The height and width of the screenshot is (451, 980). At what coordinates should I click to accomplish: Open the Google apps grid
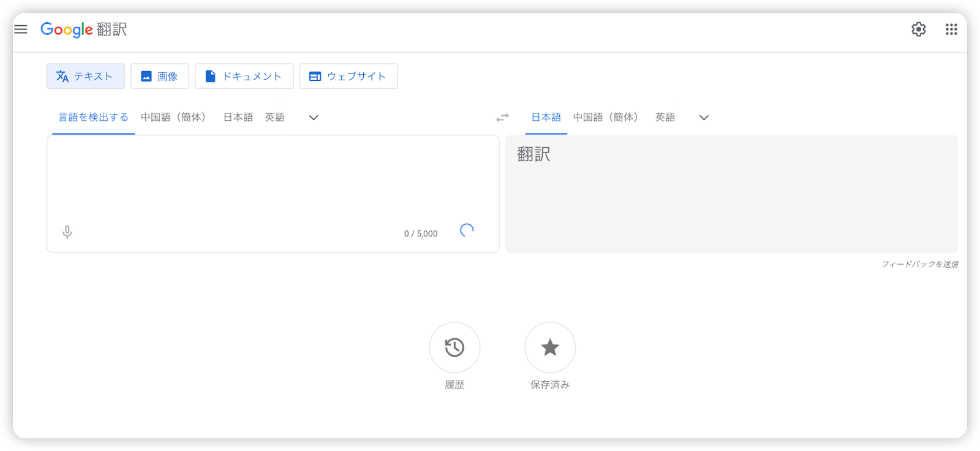coord(951,29)
